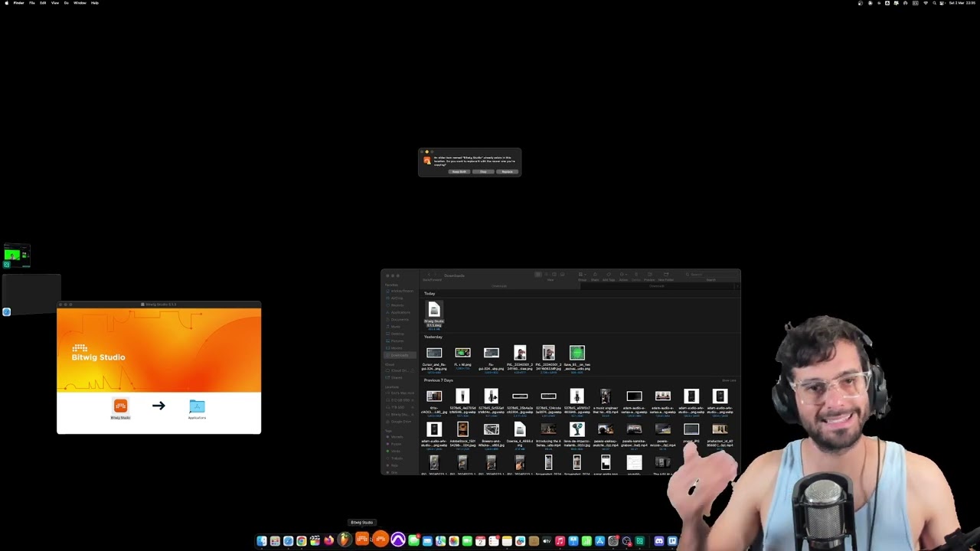
Task: Open the Go menu
Action: click(x=66, y=3)
